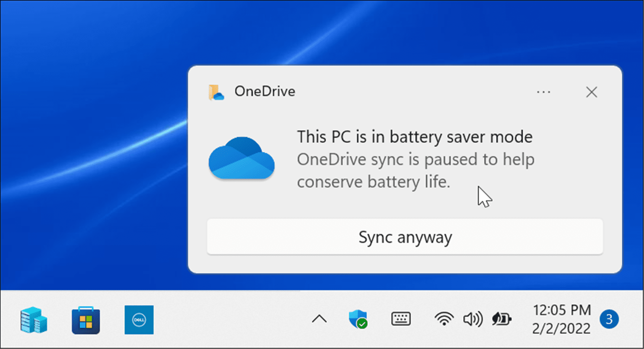
Task: Open the touch keyboard from the taskbar
Action: pyautogui.click(x=401, y=319)
